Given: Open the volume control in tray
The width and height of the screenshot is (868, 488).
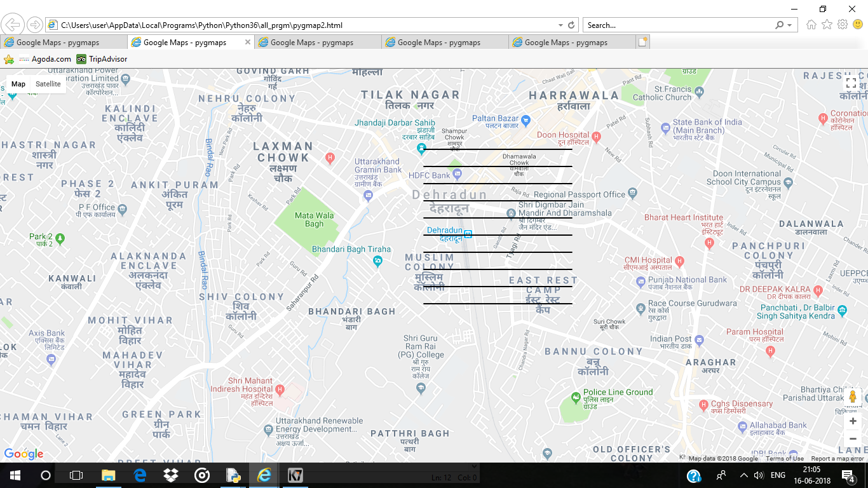Looking at the screenshot, I should coord(758,475).
